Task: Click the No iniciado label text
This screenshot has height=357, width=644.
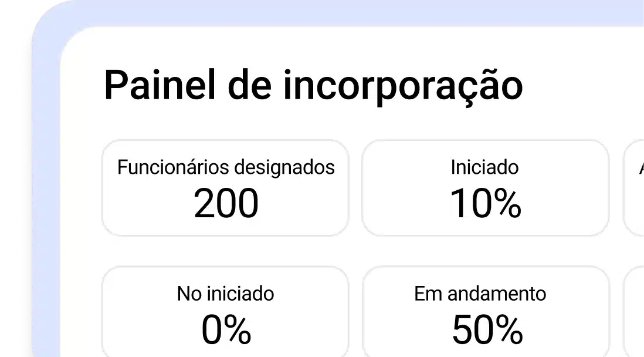Action: coord(226,293)
